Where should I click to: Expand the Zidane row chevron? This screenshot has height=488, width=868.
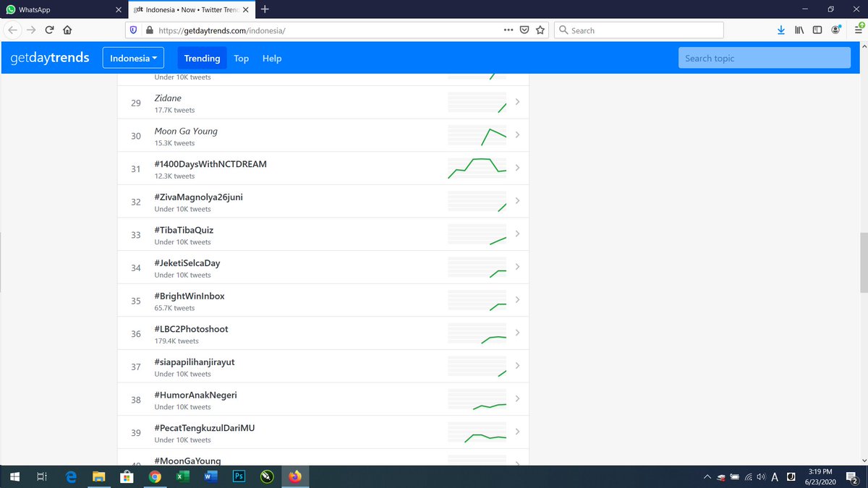[x=517, y=102]
